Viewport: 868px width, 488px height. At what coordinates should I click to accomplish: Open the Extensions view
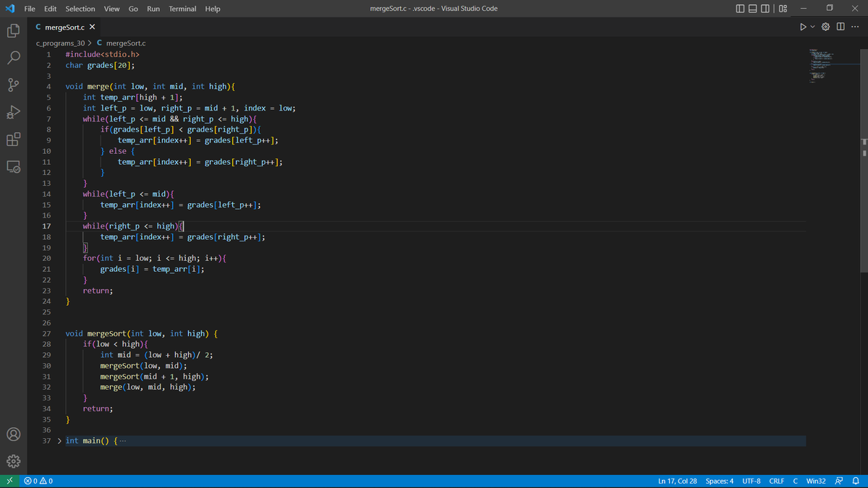[x=13, y=140]
